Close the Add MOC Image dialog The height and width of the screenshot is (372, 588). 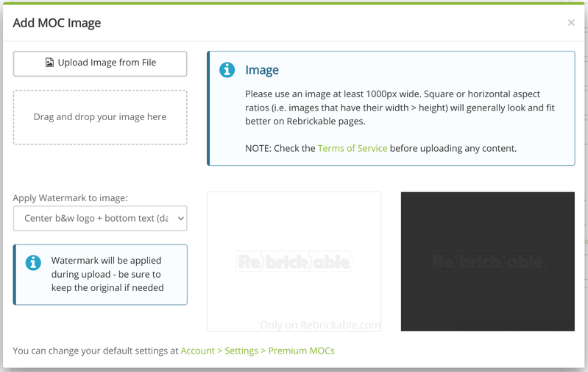click(571, 23)
